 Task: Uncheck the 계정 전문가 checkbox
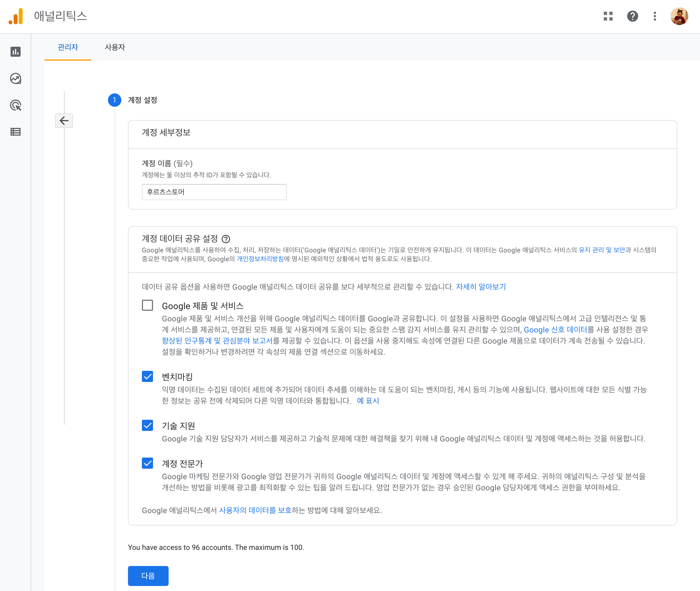click(147, 463)
